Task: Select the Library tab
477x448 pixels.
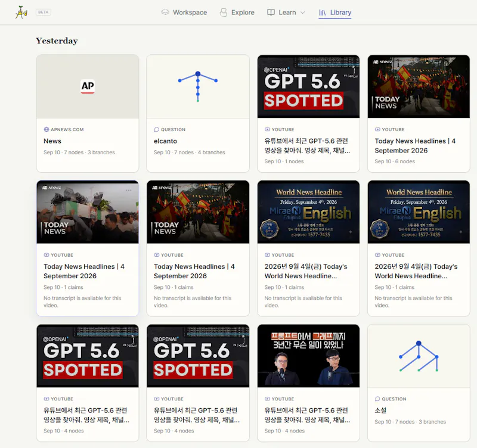Action: (335, 13)
